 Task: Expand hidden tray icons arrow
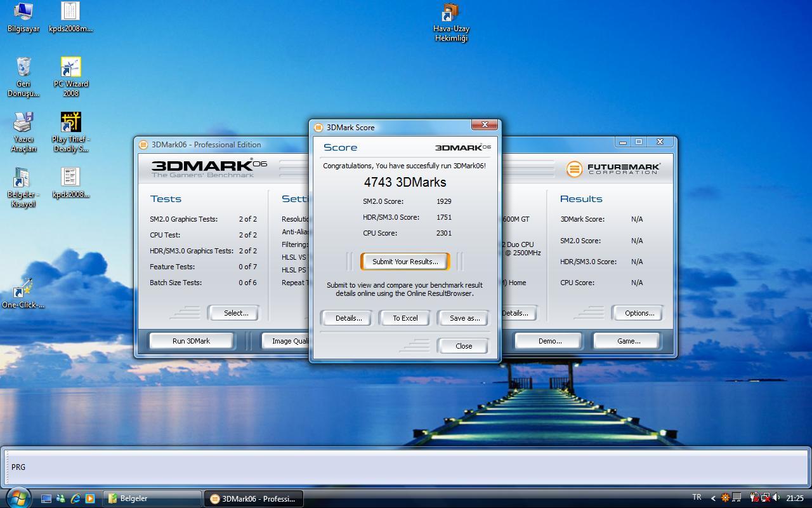coord(713,498)
